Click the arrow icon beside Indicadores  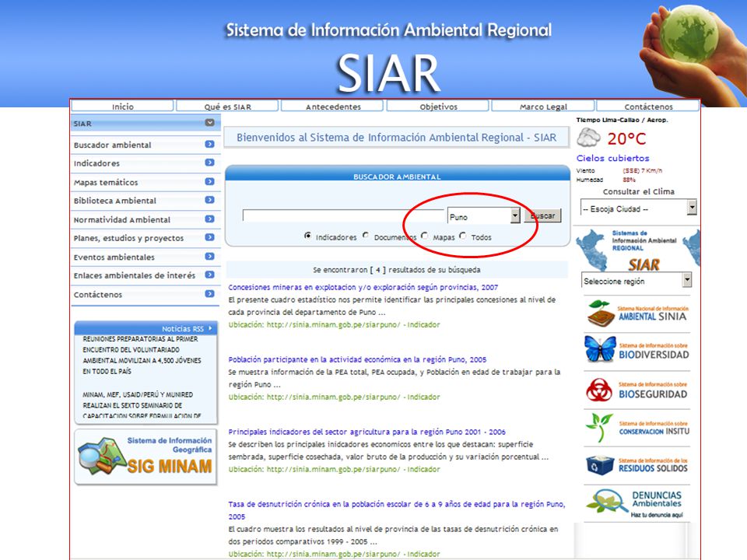tap(209, 163)
